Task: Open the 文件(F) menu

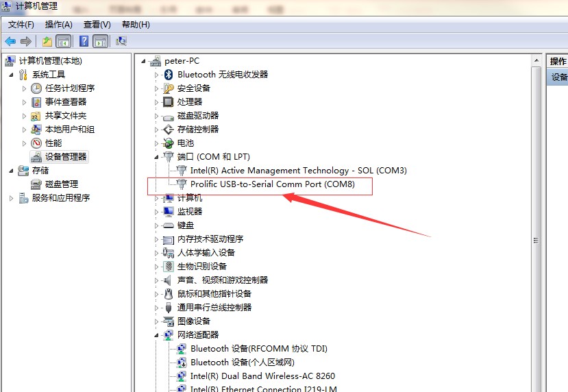Action: (21, 25)
